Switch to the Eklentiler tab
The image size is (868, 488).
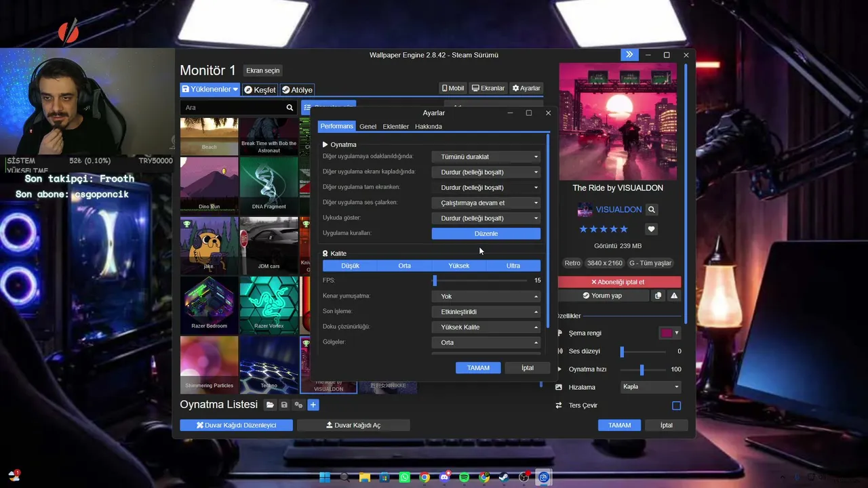point(396,127)
